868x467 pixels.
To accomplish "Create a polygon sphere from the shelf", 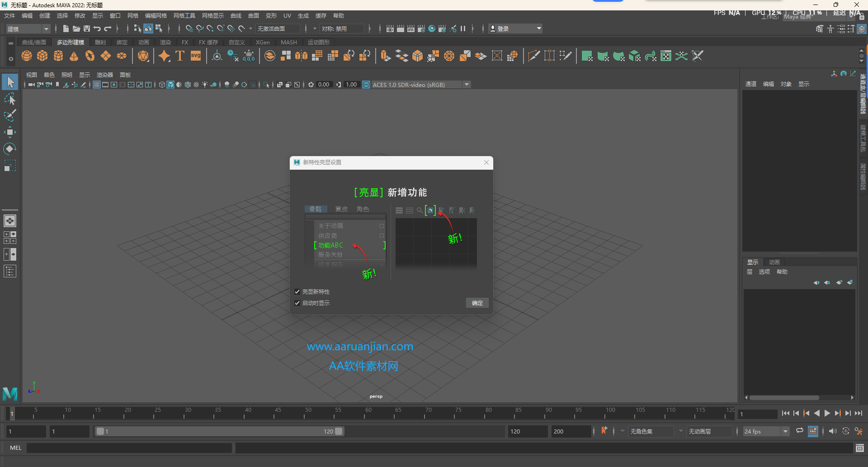I will [x=26, y=56].
